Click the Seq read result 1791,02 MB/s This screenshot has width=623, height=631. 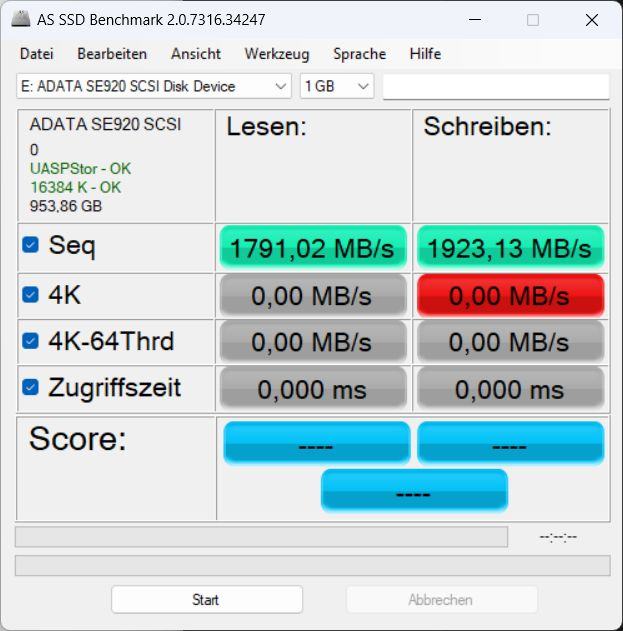point(313,247)
